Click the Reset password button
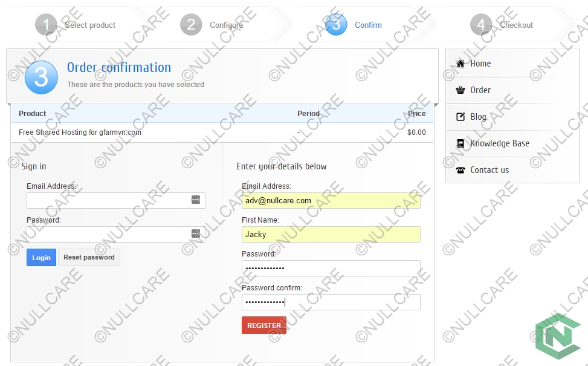 click(89, 257)
